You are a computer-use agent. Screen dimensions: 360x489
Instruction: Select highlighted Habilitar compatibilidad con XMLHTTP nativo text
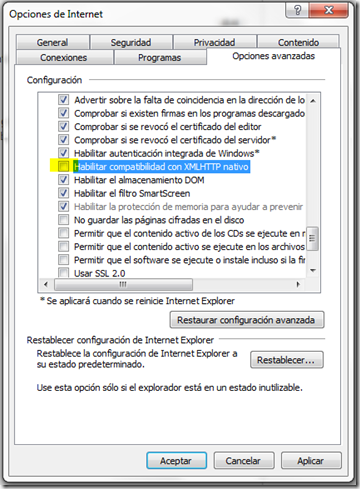pyautogui.click(x=162, y=166)
